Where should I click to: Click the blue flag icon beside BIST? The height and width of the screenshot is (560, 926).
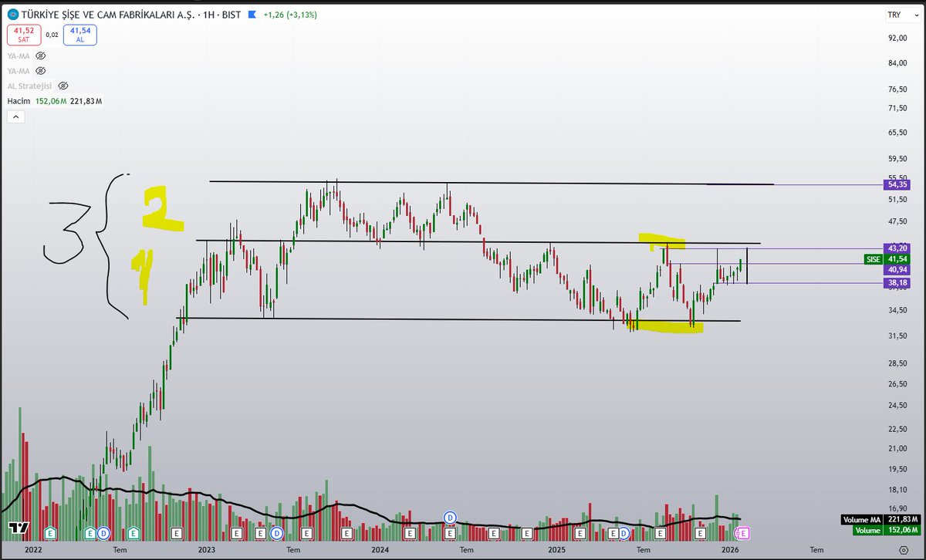tap(252, 15)
